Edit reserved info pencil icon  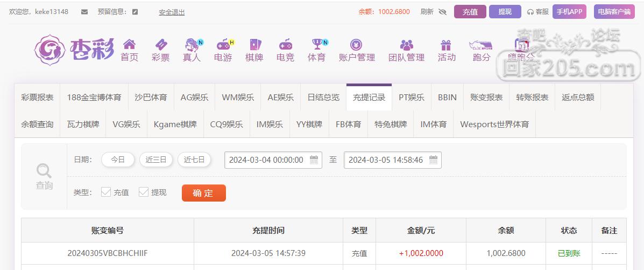(x=135, y=12)
